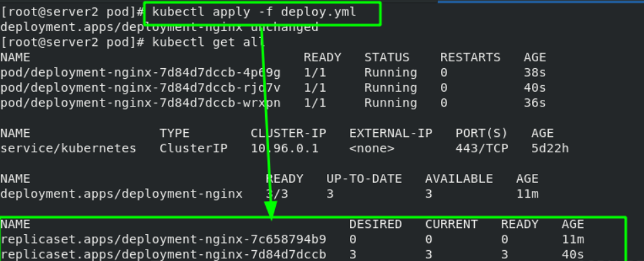Viewport: 644px width, 261px height.
Task: Click the CURRENT column header
Action: (x=451, y=225)
